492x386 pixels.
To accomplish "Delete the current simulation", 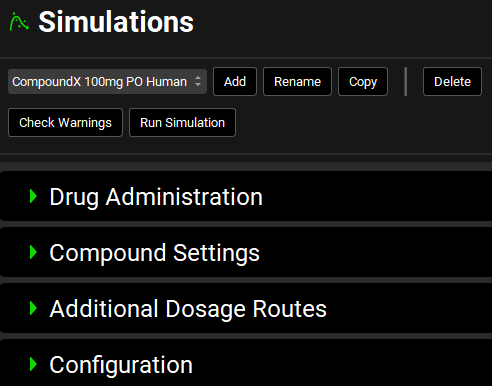I will (x=452, y=82).
